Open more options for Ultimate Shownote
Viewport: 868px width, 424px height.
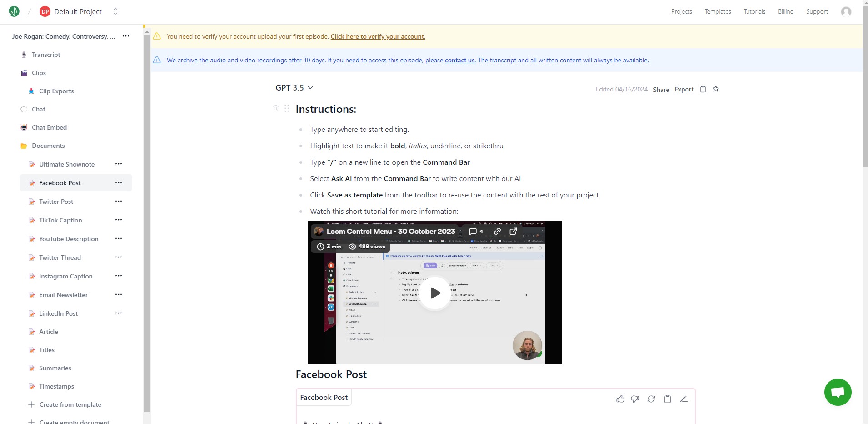(119, 164)
